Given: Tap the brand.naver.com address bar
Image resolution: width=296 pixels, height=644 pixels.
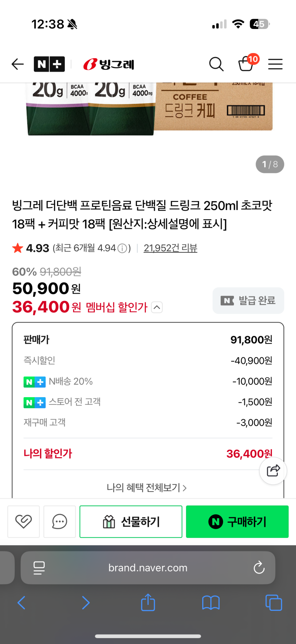Looking at the screenshot, I should [x=148, y=568].
